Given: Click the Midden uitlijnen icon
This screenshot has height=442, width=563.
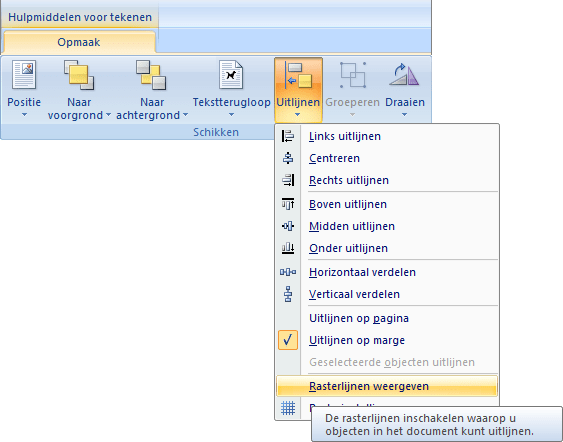Looking at the screenshot, I should (x=288, y=226).
